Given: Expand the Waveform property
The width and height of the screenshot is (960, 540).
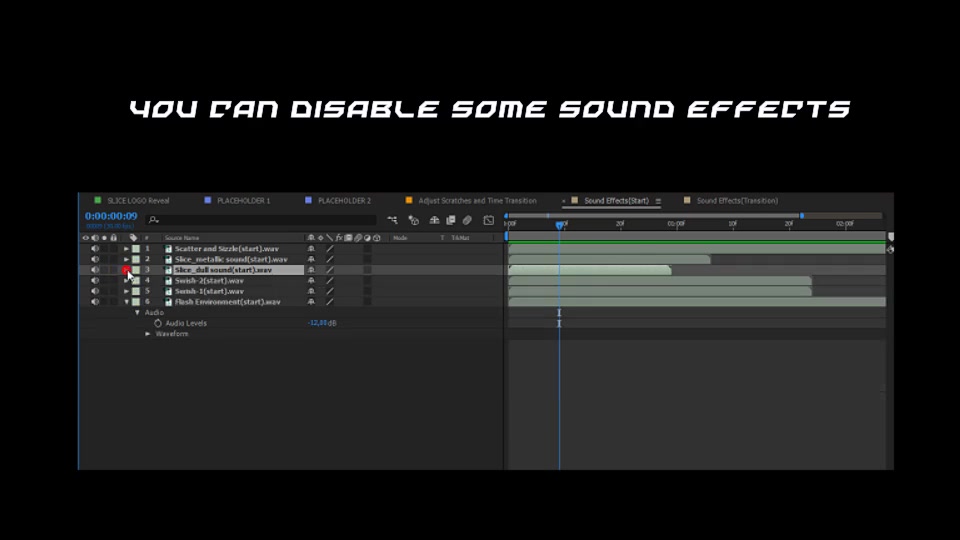Looking at the screenshot, I should [x=148, y=334].
